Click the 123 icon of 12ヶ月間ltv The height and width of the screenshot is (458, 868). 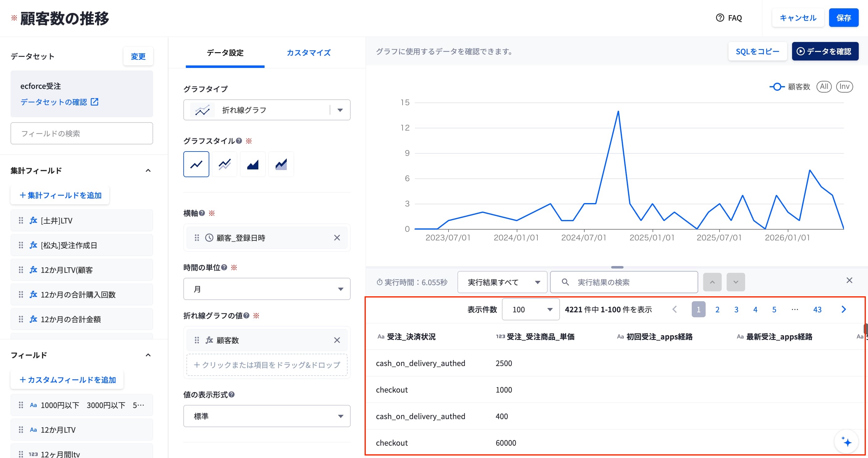point(33,454)
